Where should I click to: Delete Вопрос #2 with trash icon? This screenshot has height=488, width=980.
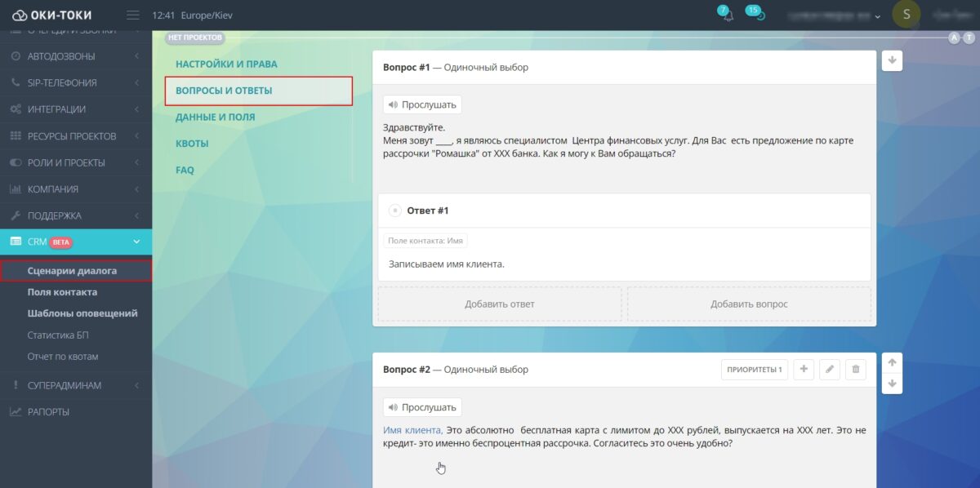(x=856, y=370)
